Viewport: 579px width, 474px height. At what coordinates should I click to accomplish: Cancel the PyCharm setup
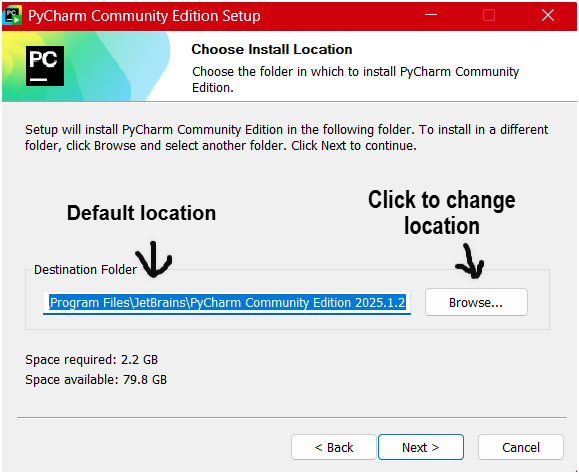click(x=521, y=447)
